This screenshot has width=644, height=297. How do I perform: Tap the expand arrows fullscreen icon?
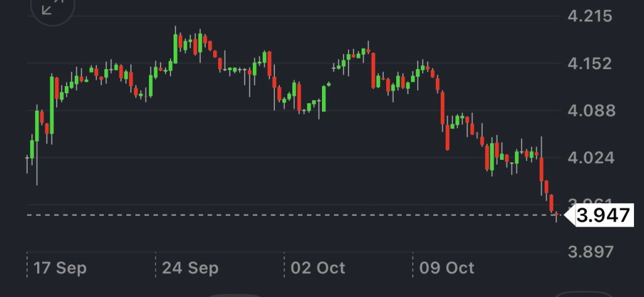(x=52, y=8)
